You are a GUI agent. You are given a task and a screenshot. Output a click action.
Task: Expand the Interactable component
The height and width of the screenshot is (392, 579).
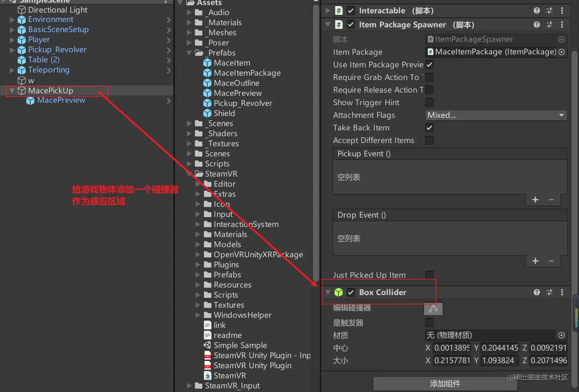click(328, 11)
